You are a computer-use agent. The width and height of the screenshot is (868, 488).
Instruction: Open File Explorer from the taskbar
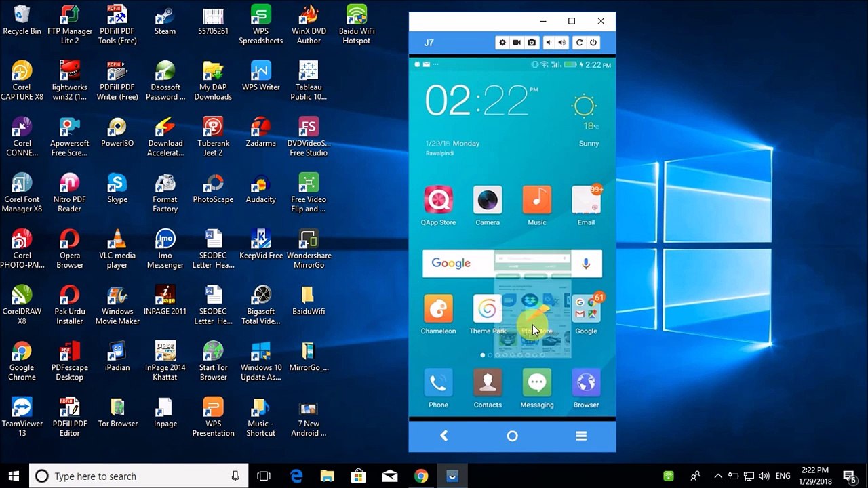coord(328,476)
